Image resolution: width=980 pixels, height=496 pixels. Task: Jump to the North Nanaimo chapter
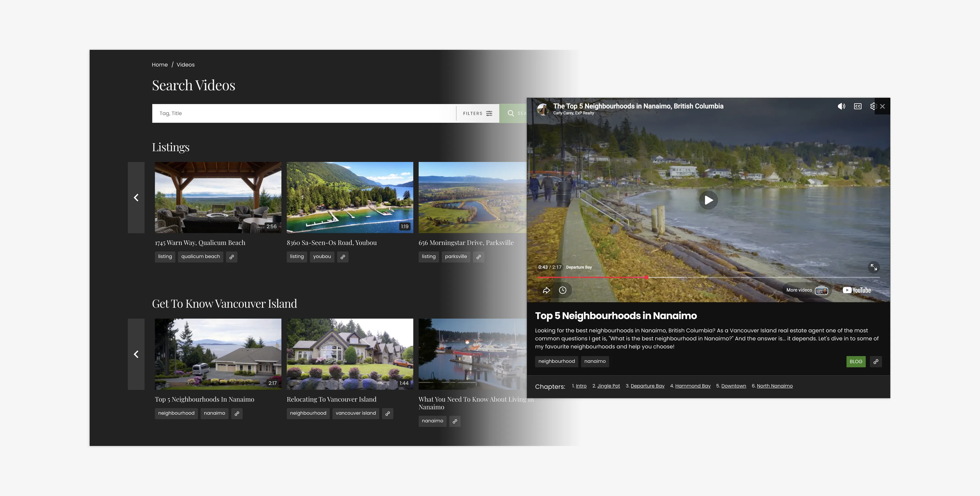774,386
